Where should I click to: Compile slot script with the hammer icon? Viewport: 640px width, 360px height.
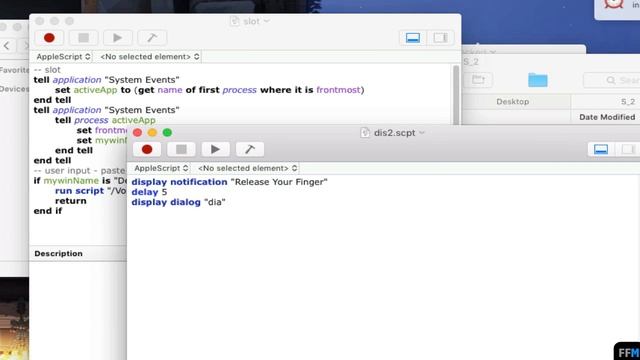pyautogui.click(x=152, y=38)
